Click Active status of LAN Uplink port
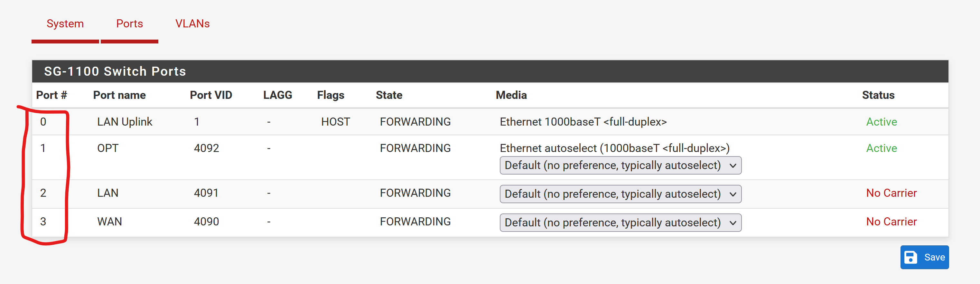The width and height of the screenshot is (980, 284). 881,122
